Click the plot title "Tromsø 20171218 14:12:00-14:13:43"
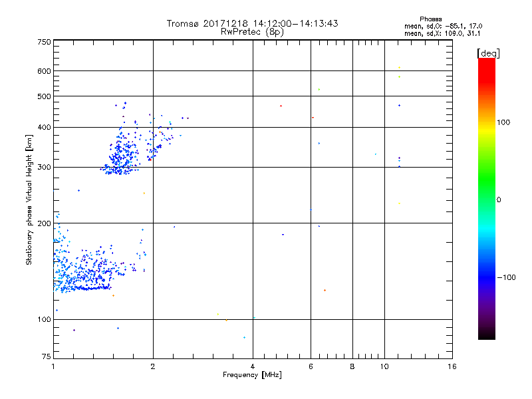The image size is (532, 399). click(252, 23)
